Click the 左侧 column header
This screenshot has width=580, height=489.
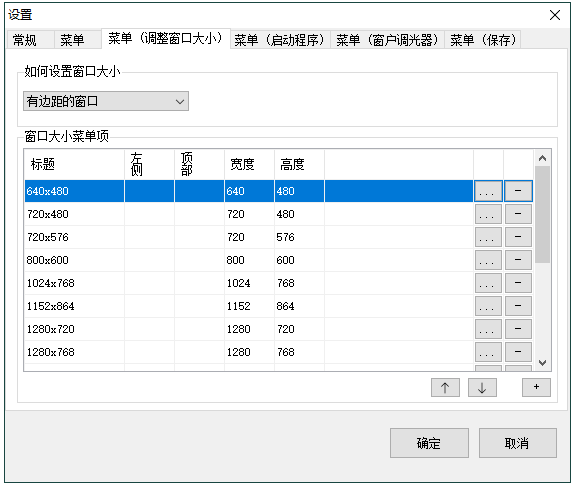pyautogui.click(x=149, y=164)
